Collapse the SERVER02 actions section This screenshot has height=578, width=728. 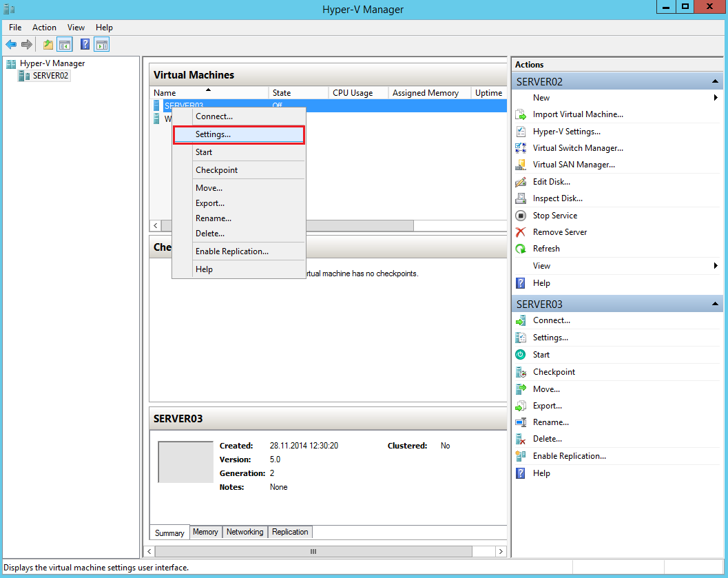[x=715, y=82]
